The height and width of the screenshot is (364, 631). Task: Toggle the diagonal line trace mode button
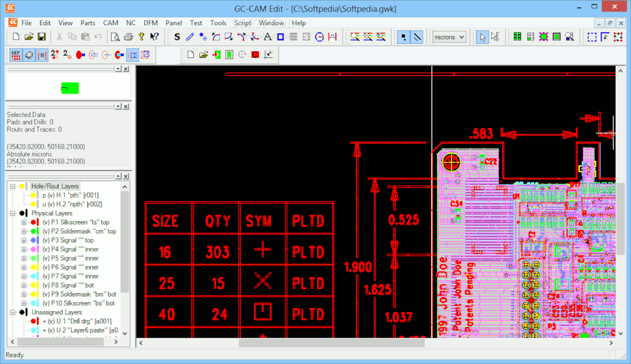[416, 37]
